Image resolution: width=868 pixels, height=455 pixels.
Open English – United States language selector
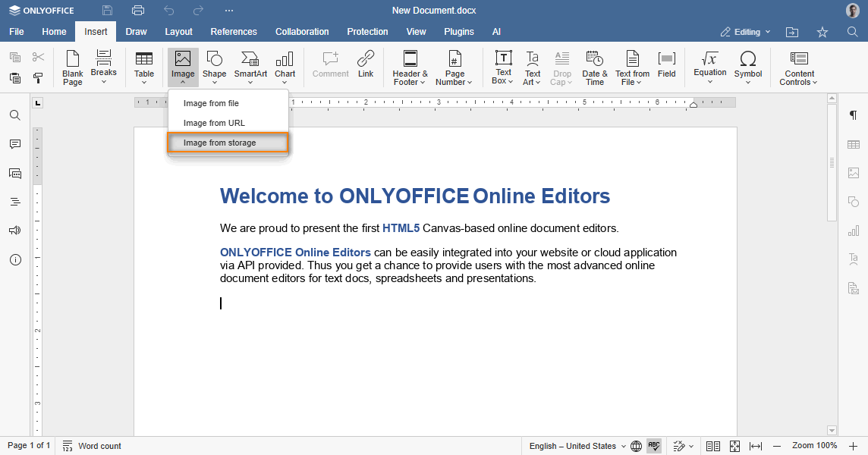(x=578, y=446)
